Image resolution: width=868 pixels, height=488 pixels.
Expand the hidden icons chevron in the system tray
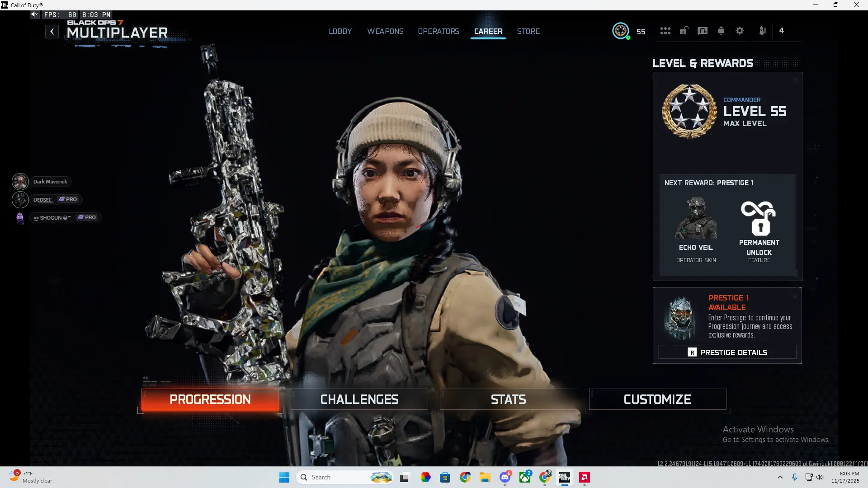(780, 477)
